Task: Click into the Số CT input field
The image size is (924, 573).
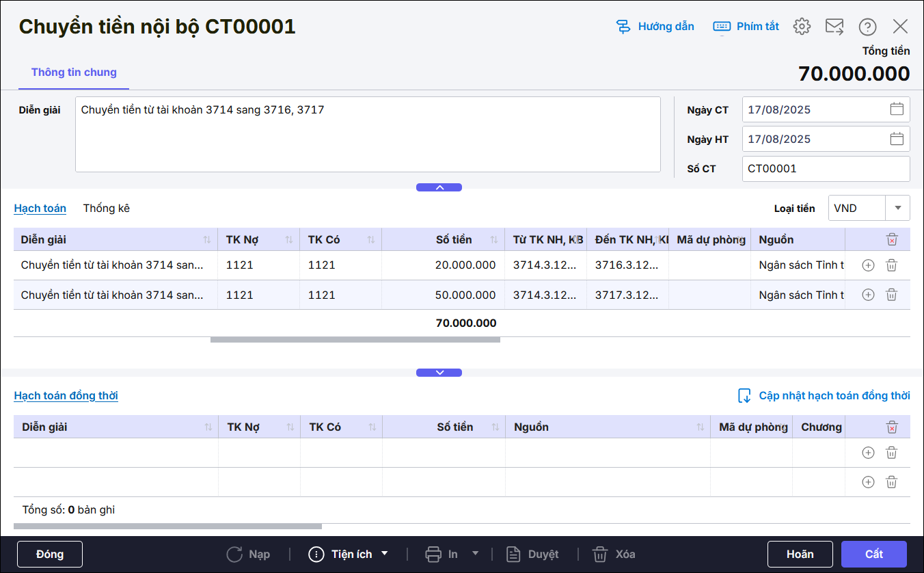Action: (x=825, y=169)
